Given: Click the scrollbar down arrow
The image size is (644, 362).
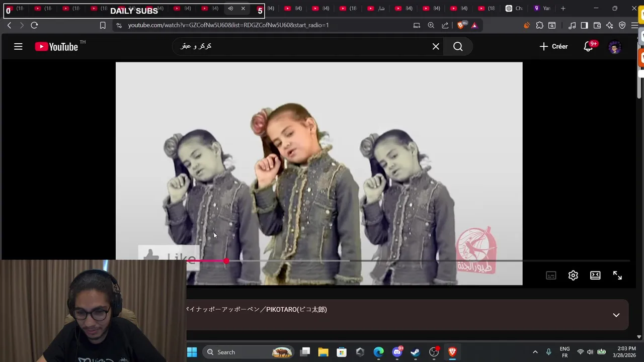Looking at the screenshot, I should 639,337.
